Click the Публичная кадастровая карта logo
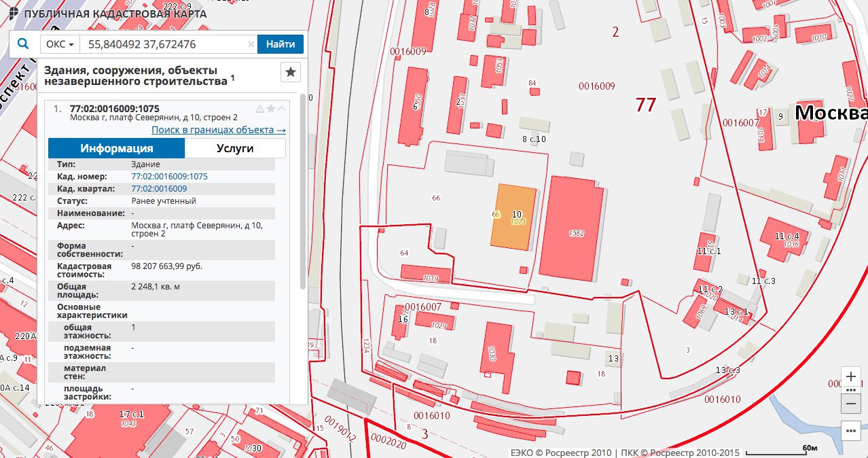This screenshot has height=458, width=868. (x=109, y=14)
